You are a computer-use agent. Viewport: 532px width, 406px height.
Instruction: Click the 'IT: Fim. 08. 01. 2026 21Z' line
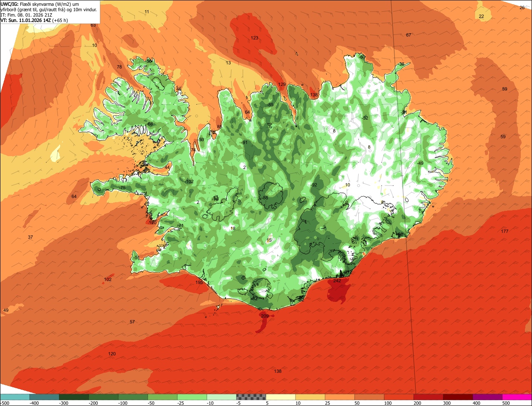pyautogui.click(x=27, y=15)
